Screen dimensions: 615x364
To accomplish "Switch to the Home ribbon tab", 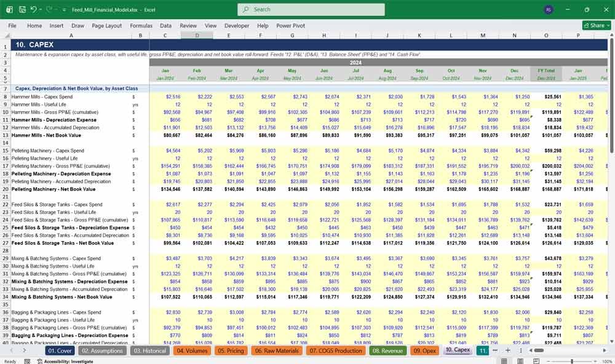I will 34,25.
